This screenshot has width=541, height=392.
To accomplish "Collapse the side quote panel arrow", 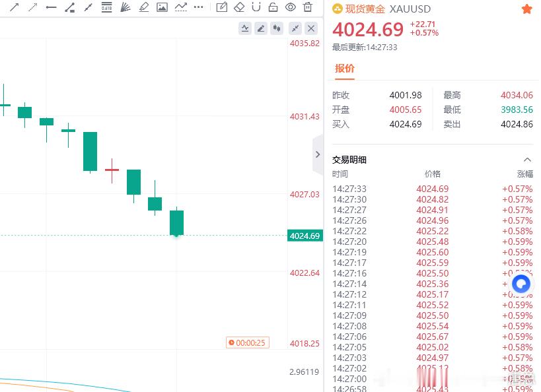I will coord(318,154).
